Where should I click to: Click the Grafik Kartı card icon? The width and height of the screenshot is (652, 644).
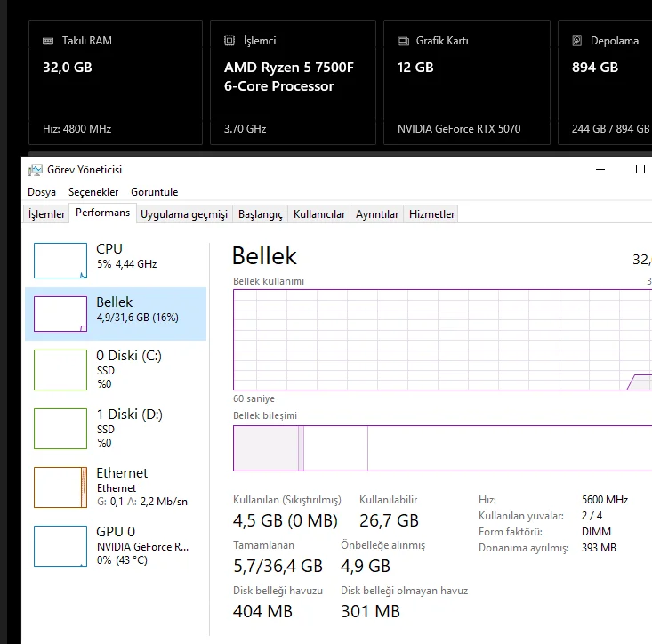402,41
